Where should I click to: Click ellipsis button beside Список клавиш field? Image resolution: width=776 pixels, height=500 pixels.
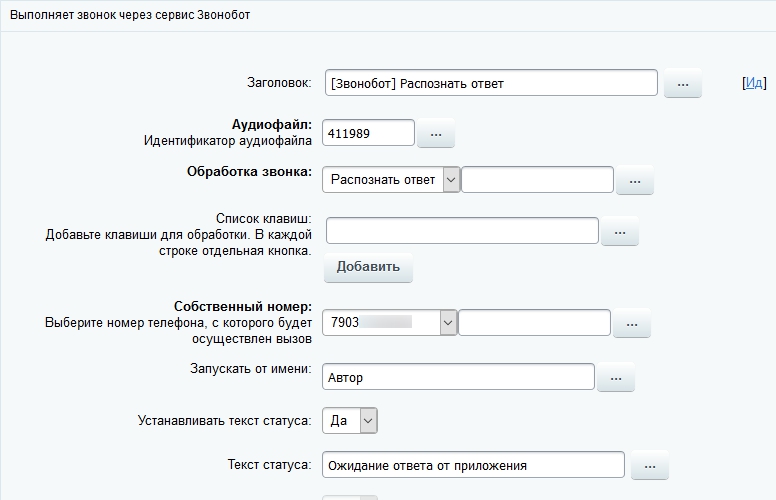[x=619, y=232]
